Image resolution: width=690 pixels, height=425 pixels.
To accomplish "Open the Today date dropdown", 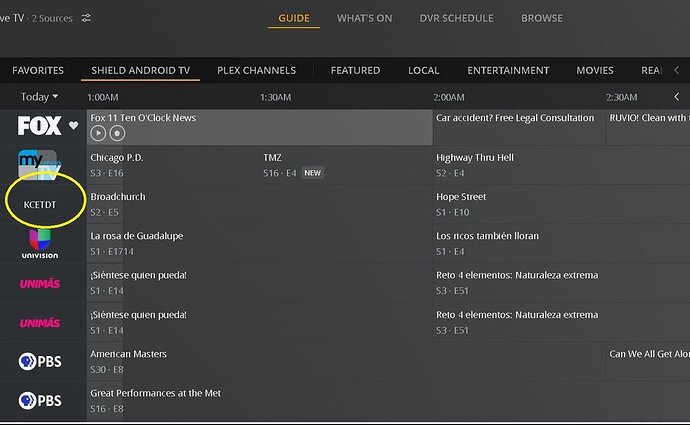I will [40, 97].
